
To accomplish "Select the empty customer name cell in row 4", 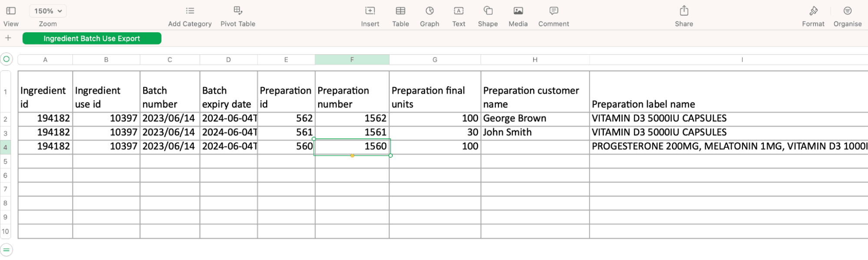I will point(535,147).
